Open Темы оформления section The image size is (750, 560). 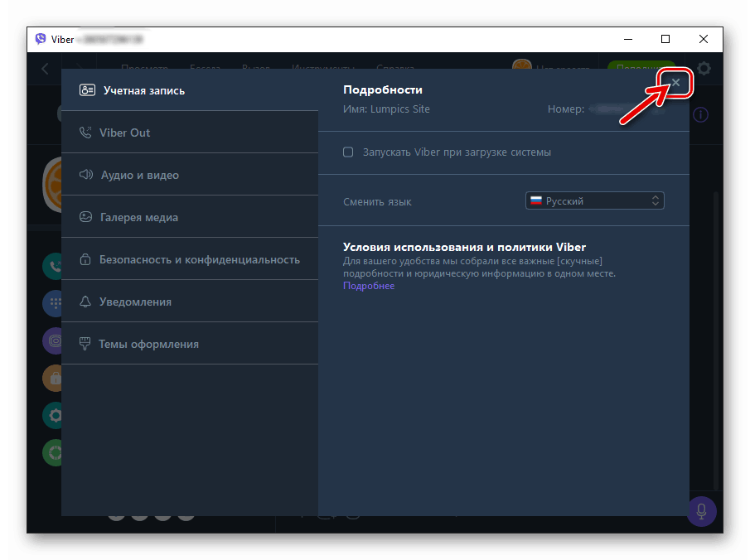point(190,343)
